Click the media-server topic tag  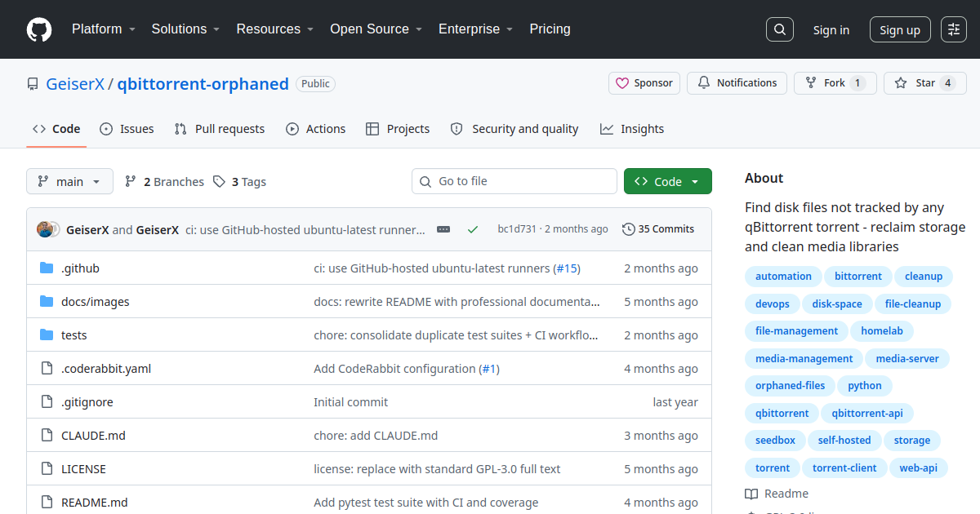[x=907, y=359]
